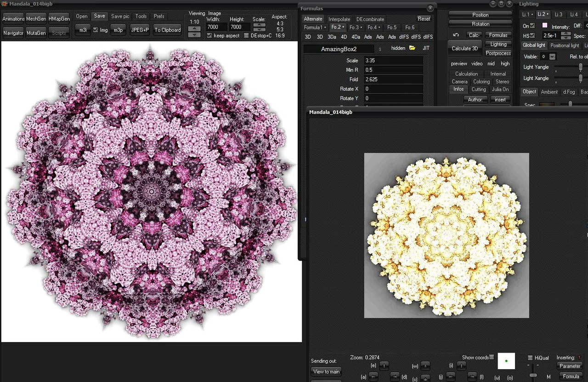
Task: Click the Calculate 3D button
Action: coord(464,49)
